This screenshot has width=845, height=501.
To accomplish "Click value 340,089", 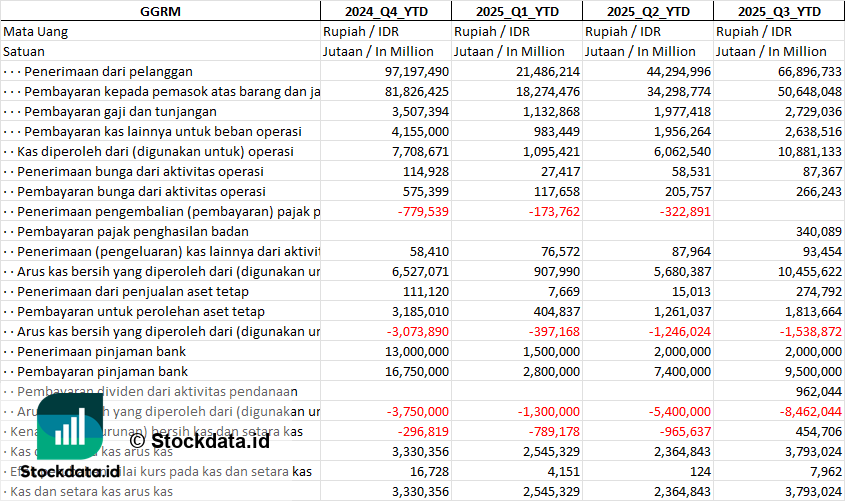I will click(x=819, y=231).
